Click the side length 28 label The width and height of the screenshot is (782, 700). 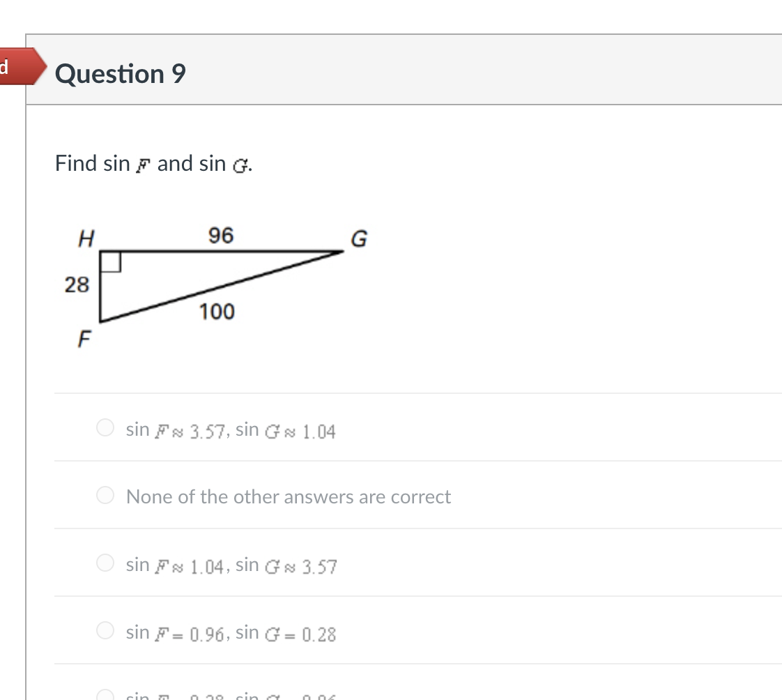[x=77, y=284]
